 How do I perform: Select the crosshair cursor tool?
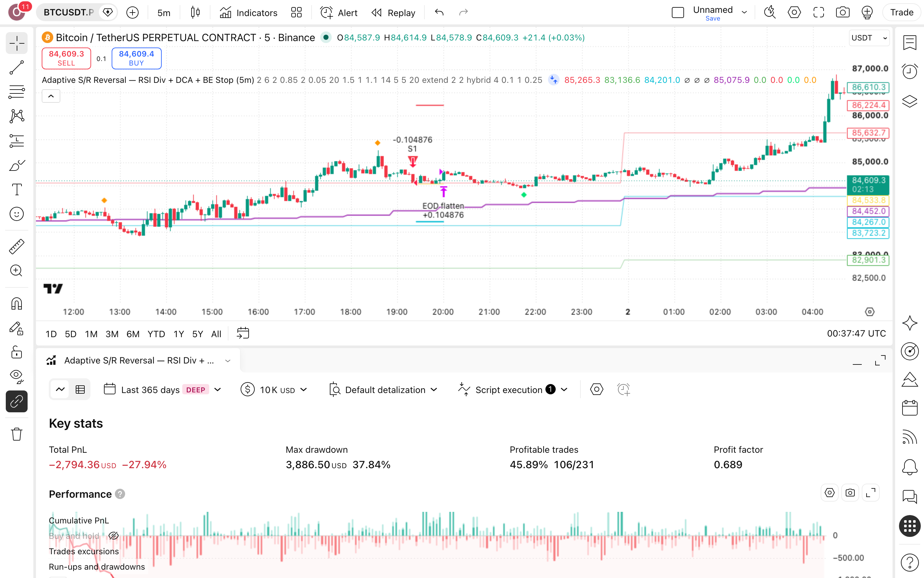tap(16, 43)
